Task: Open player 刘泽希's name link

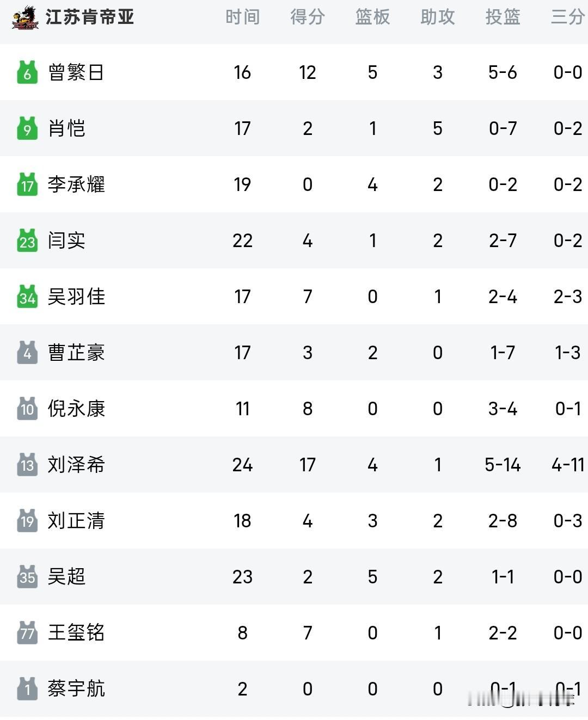Action: [76, 465]
